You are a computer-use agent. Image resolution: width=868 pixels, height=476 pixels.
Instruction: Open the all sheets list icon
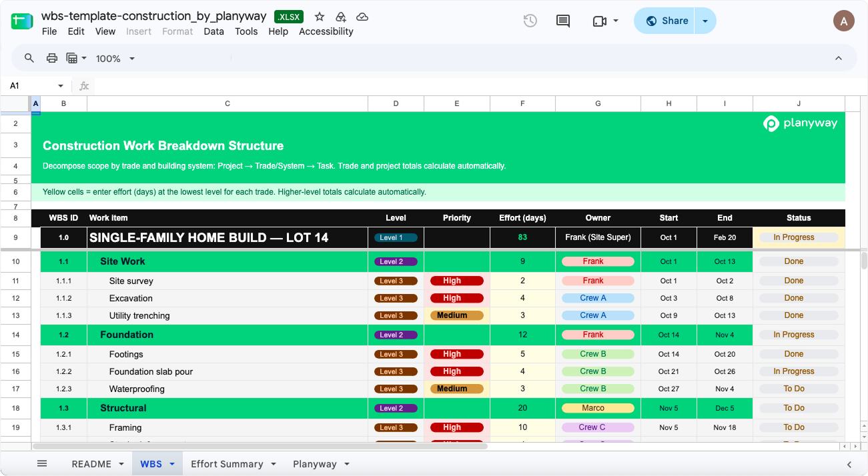(x=42, y=464)
